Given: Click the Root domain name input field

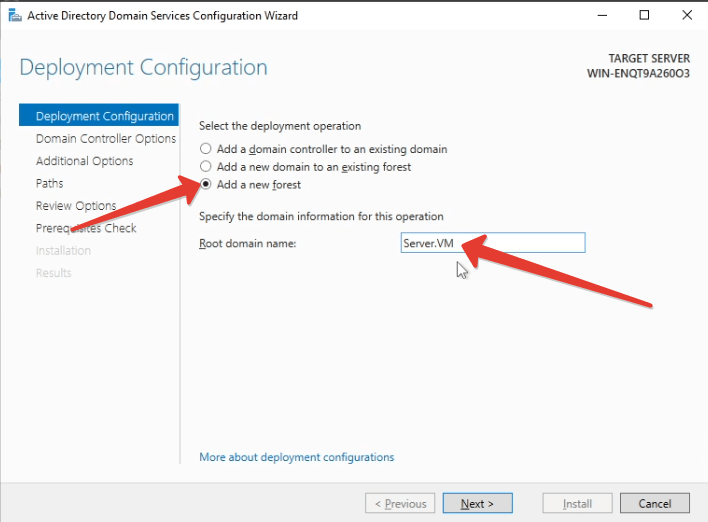Looking at the screenshot, I should 493,243.
